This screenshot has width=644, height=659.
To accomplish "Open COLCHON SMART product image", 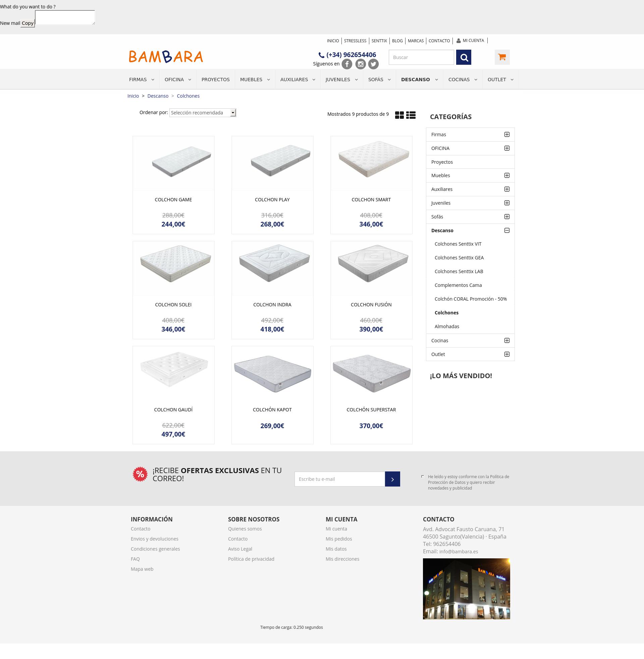I will click(371, 163).
